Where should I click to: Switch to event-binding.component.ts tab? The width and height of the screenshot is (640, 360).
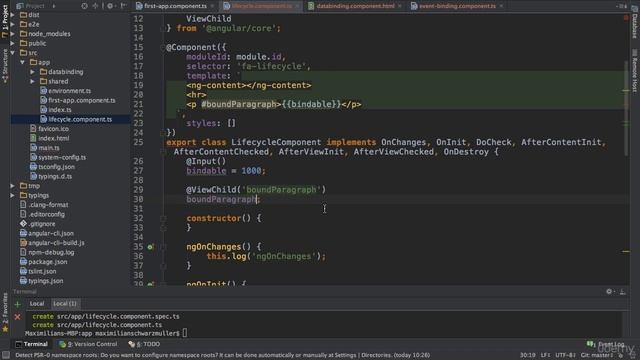point(457,6)
